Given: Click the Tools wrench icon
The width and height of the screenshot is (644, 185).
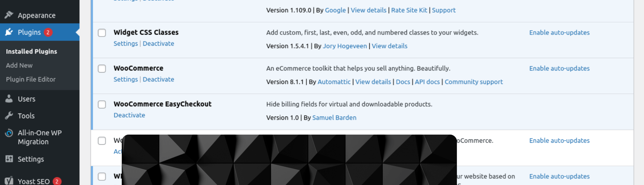Looking at the screenshot, I should (9, 115).
